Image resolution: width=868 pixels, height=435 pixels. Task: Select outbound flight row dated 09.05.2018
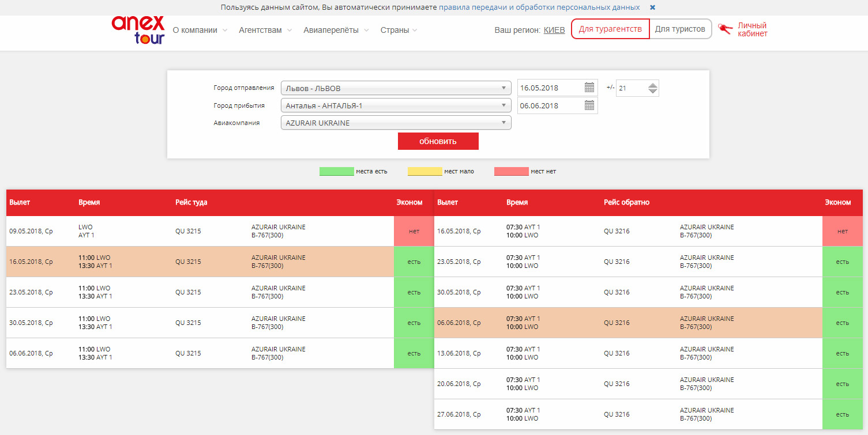tap(220, 231)
